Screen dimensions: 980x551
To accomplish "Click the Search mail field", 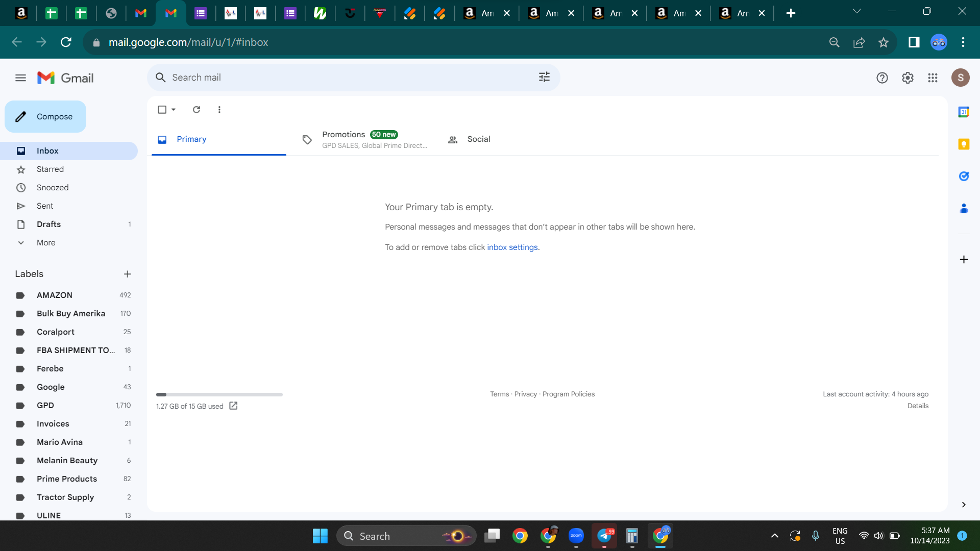I will [352, 78].
